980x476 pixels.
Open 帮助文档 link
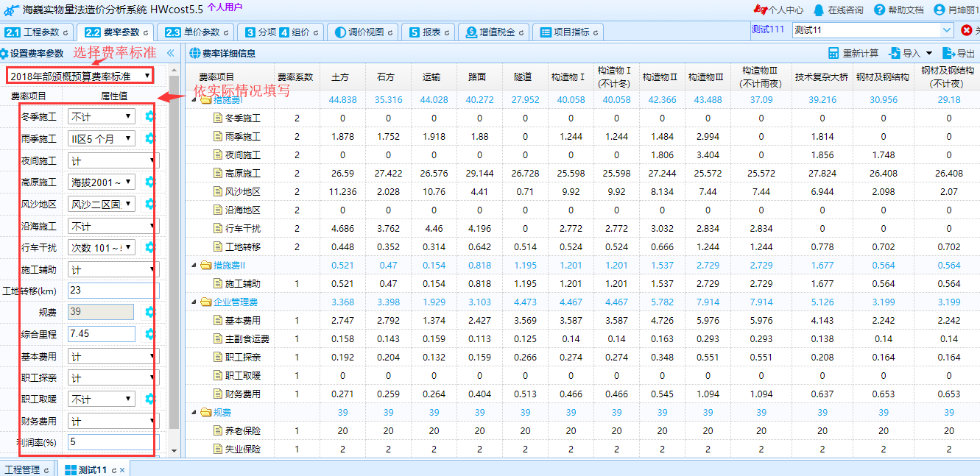tap(906, 10)
